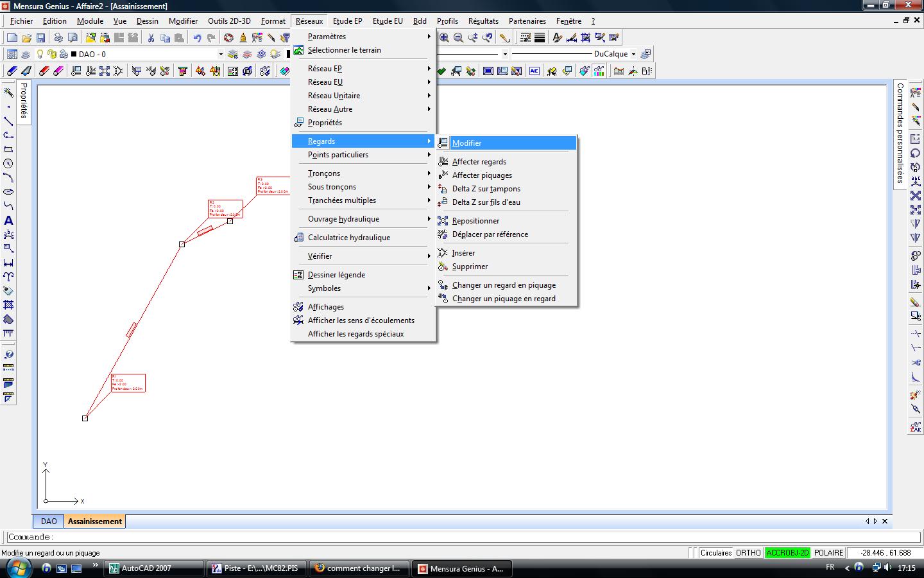Click the Print preview icon
924x578 pixels.
point(73,38)
